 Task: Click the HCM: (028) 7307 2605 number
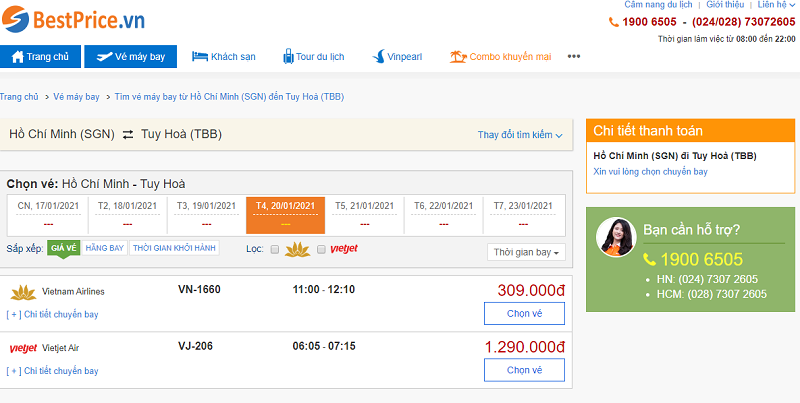(x=712, y=294)
